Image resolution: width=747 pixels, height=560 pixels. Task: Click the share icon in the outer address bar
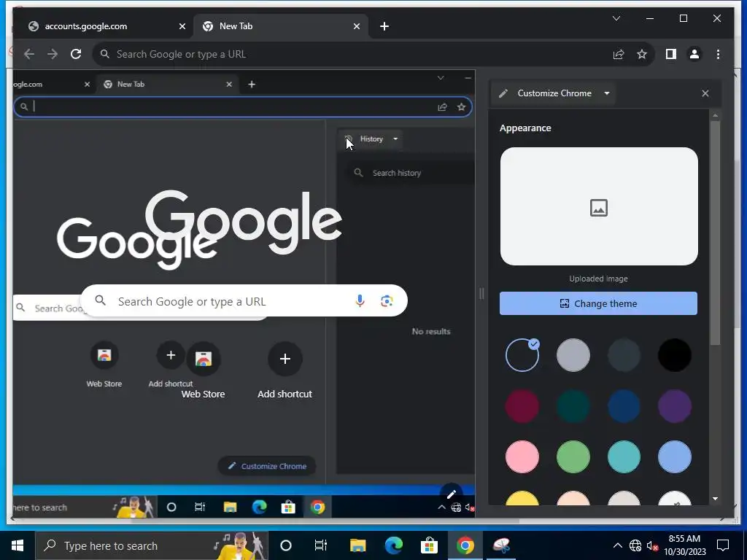(x=619, y=54)
